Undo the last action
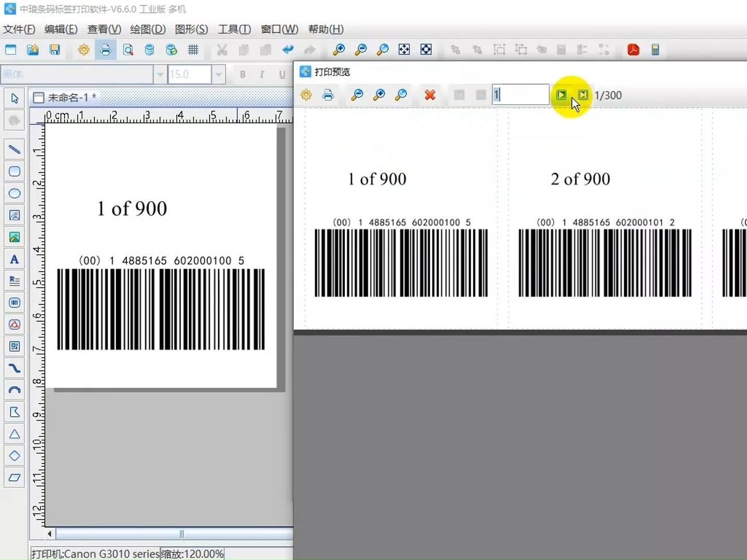Screen dimensions: 747x560 [288, 50]
